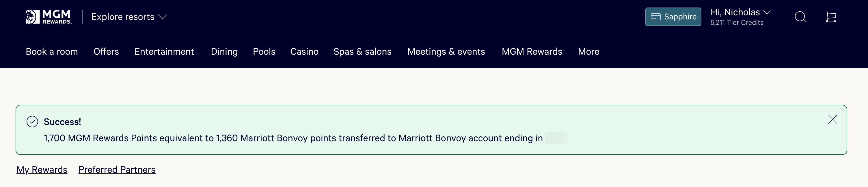Click the success checkmark icon
Image resolution: width=868 pixels, height=187 pixels.
coord(32,122)
